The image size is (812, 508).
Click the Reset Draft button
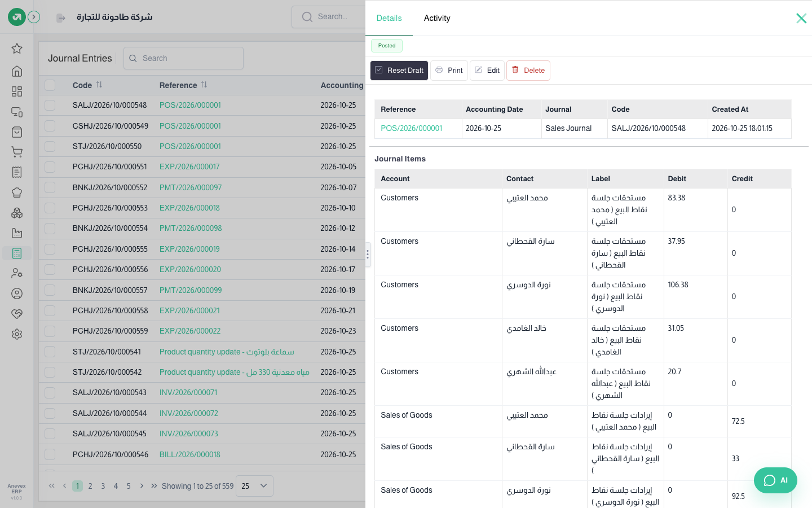point(399,71)
